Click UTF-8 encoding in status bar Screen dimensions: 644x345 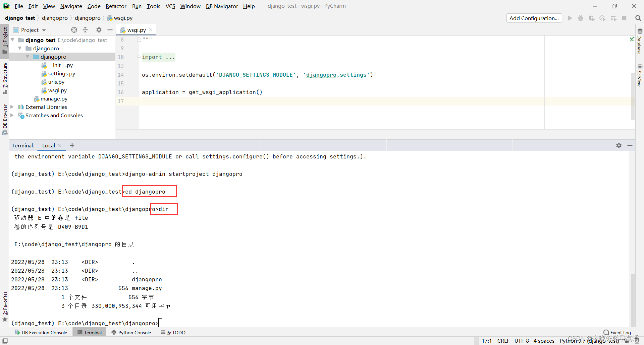pyautogui.click(x=522, y=341)
